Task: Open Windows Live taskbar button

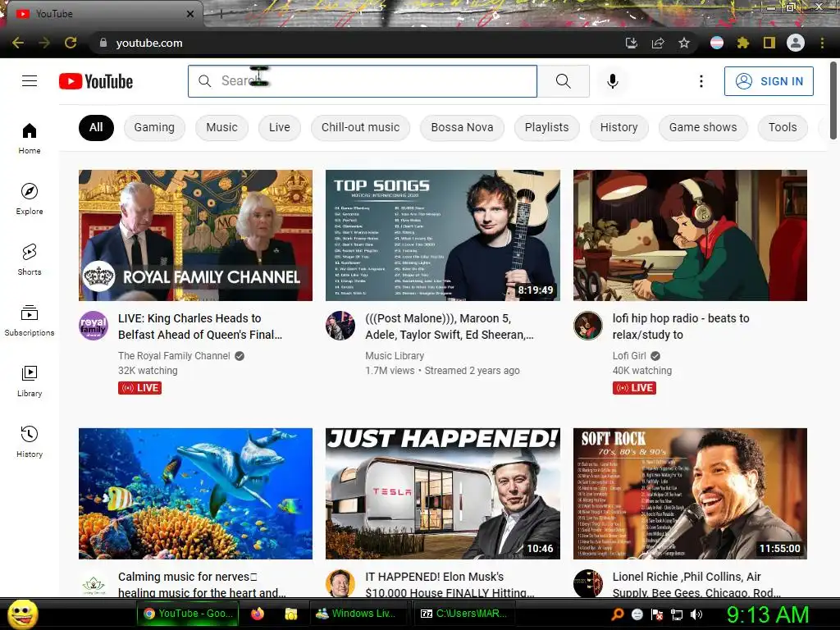Action: point(358,614)
